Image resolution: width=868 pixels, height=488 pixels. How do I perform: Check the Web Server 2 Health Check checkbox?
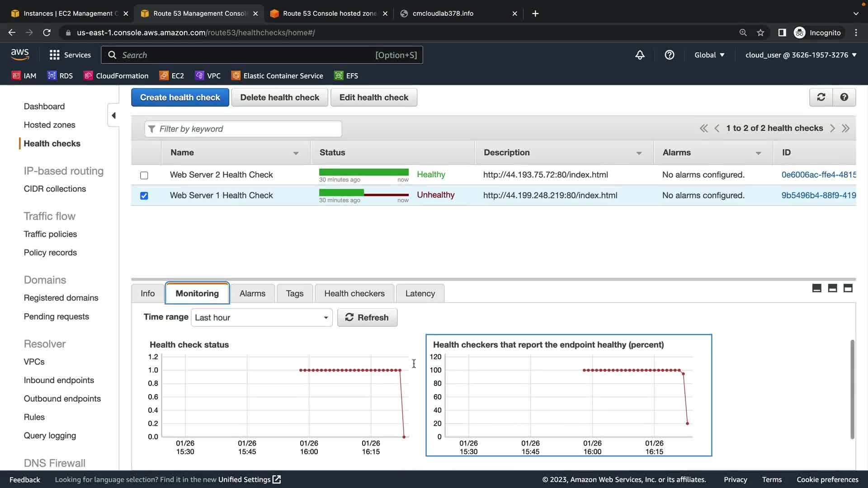(144, 175)
